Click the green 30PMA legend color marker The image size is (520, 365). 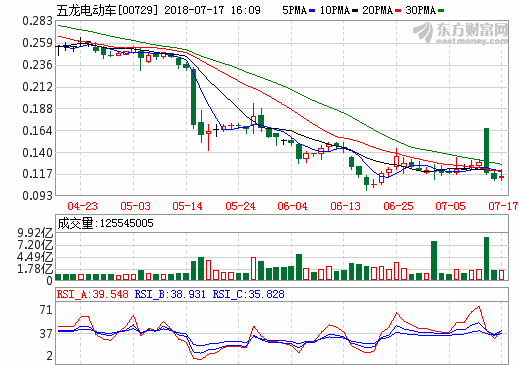441,11
